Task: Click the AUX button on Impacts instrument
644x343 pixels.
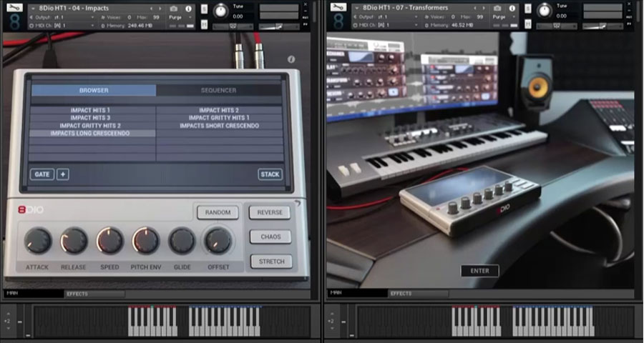Action: click(305, 17)
